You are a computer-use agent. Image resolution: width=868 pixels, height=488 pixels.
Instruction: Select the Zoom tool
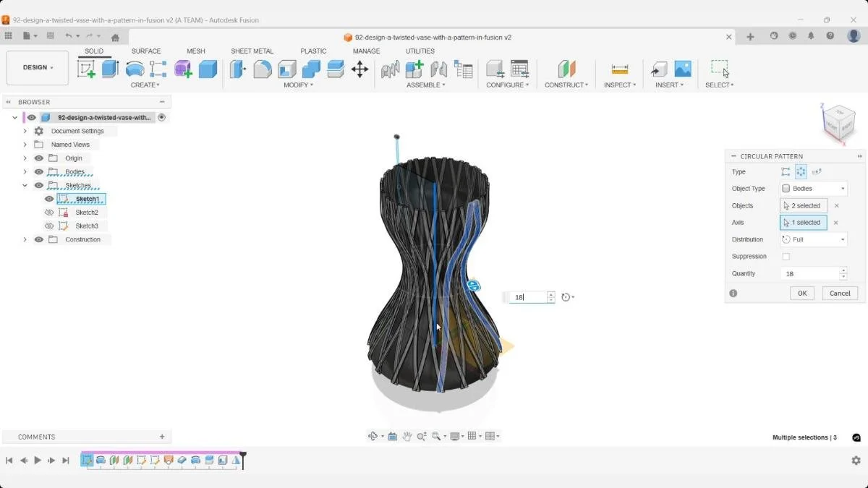[422, 435]
